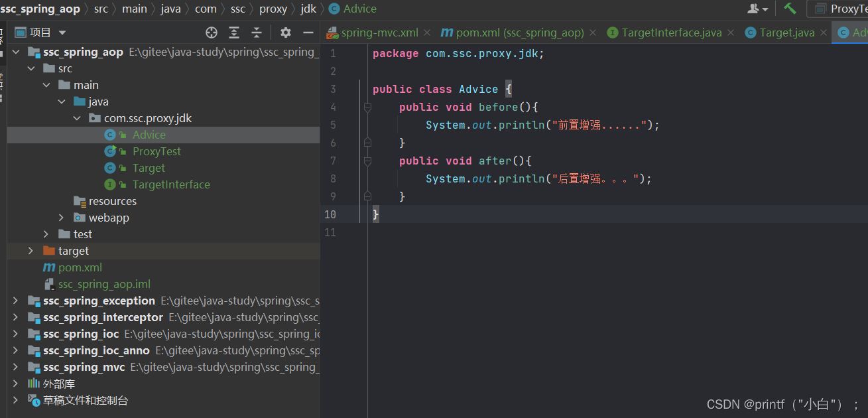Click the locate-in-project crosshair icon
This screenshot has width=868, height=418.
coord(212,33)
